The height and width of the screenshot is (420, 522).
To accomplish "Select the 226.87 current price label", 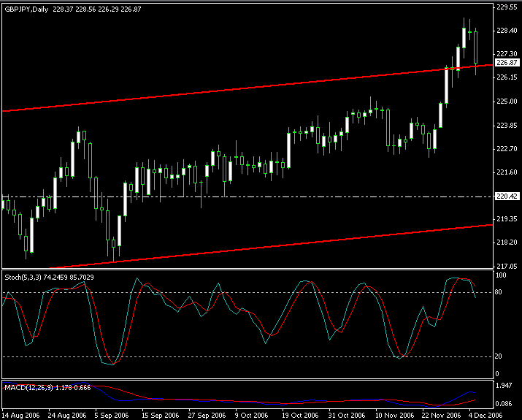I will (x=507, y=63).
